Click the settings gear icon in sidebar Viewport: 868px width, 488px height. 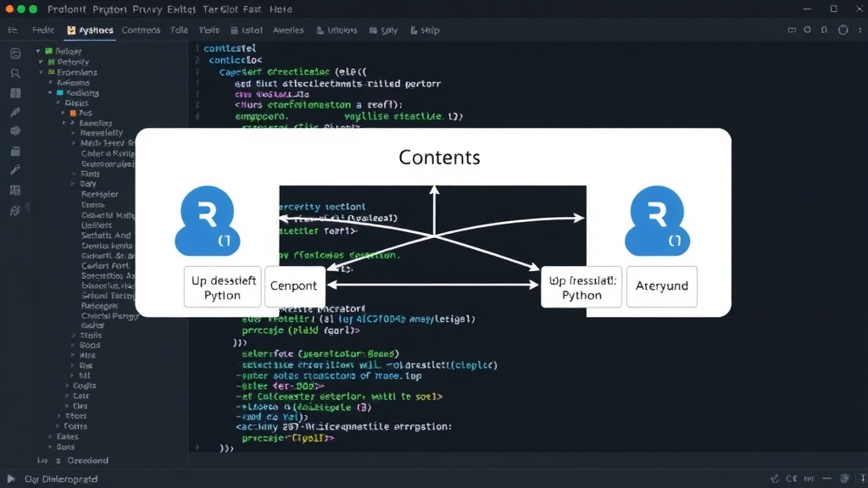coord(15,210)
